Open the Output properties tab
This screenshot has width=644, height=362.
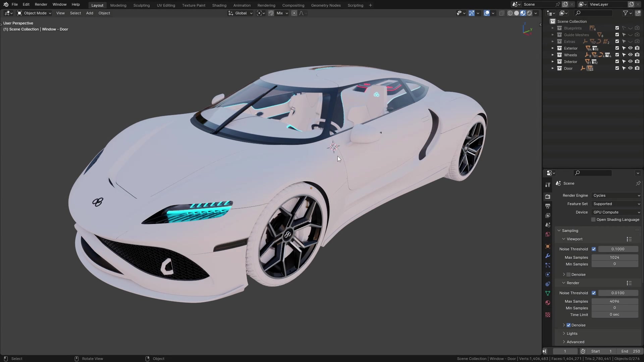click(548, 206)
